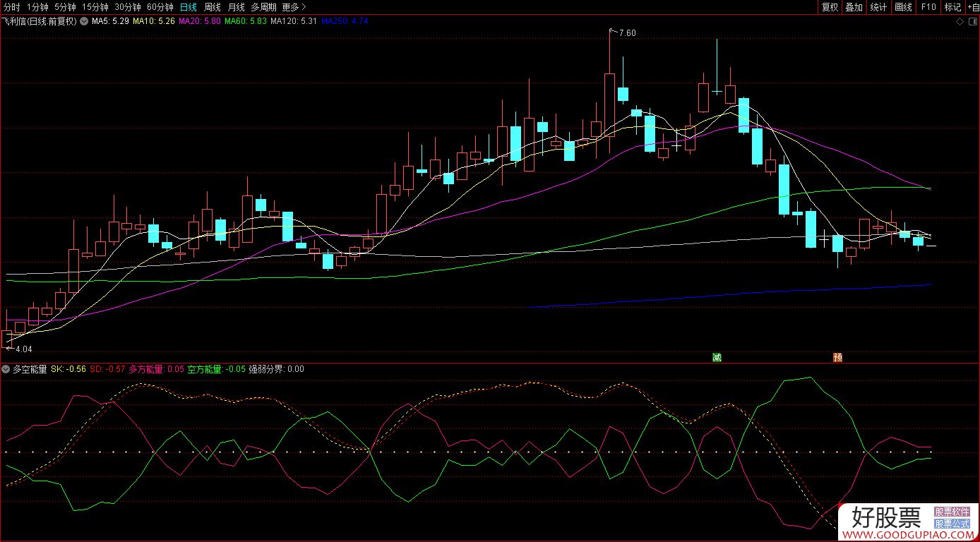Open main chart indicator dropdown arrow
980x542 pixels.
(x=84, y=21)
